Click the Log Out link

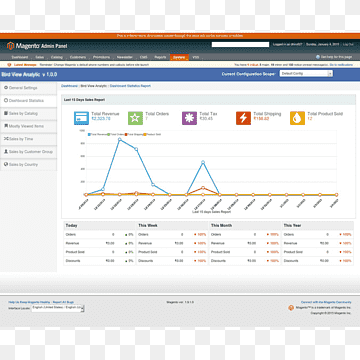pos(348,44)
